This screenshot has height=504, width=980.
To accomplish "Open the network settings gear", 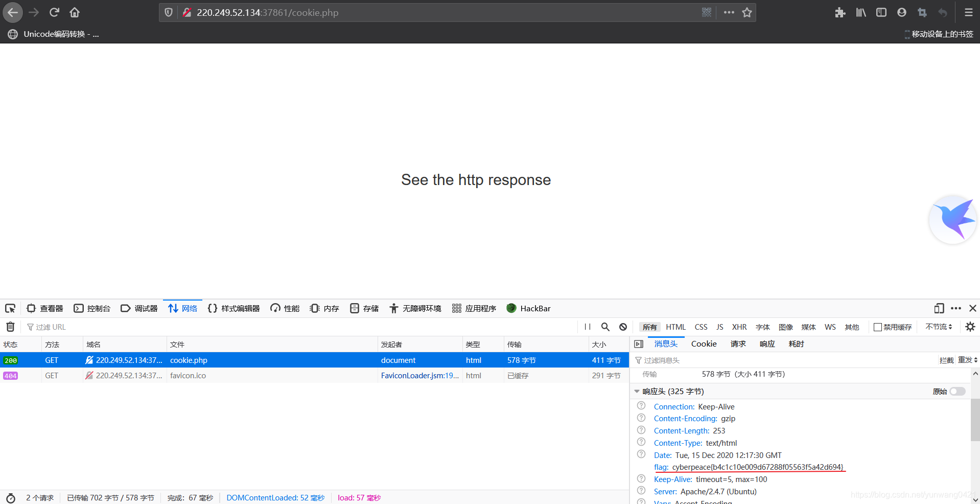I will (970, 327).
